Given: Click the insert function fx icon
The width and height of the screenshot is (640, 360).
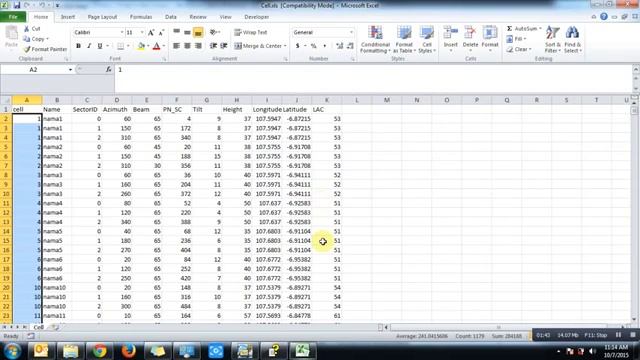Looking at the screenshot, I should pyautogui.click(x=109, y=70).
